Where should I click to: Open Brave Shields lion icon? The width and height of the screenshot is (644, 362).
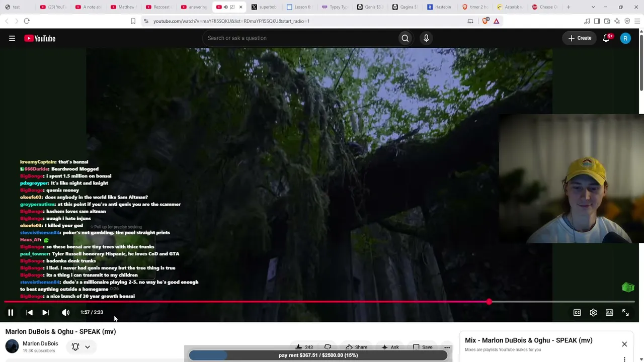coord(486,21)
